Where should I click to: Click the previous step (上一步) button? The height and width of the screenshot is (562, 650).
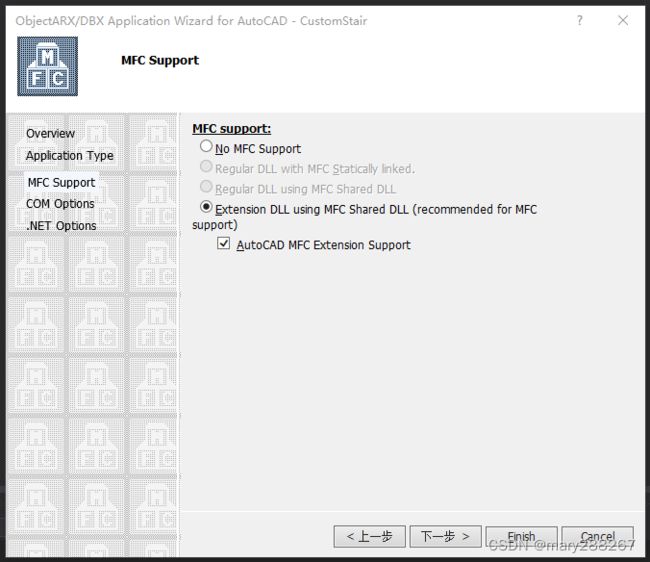point(369,537)
